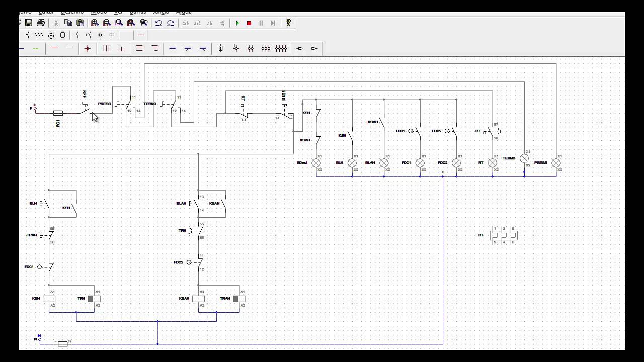Click the Save diskette icon
644x362 pixels.
[29, 23]
